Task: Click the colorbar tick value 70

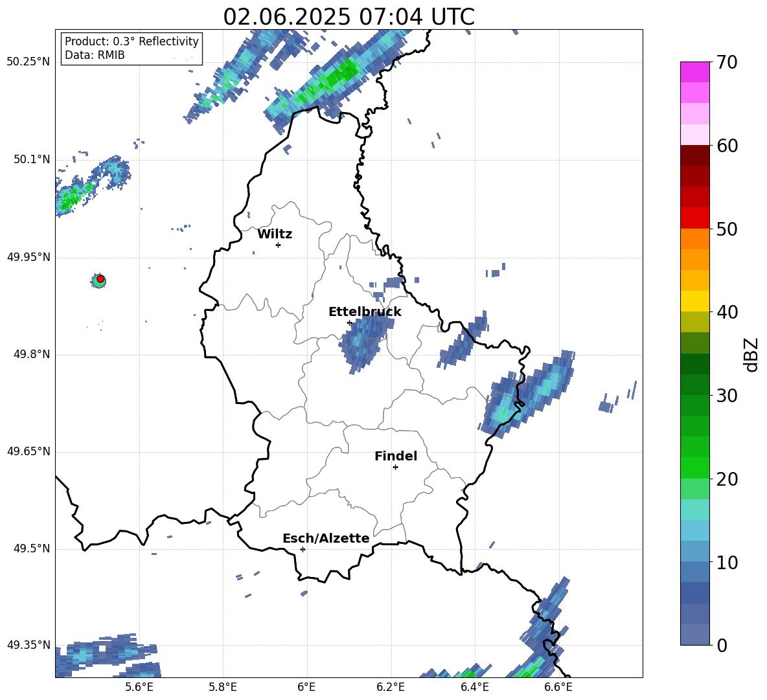Action: coord(727,63)
